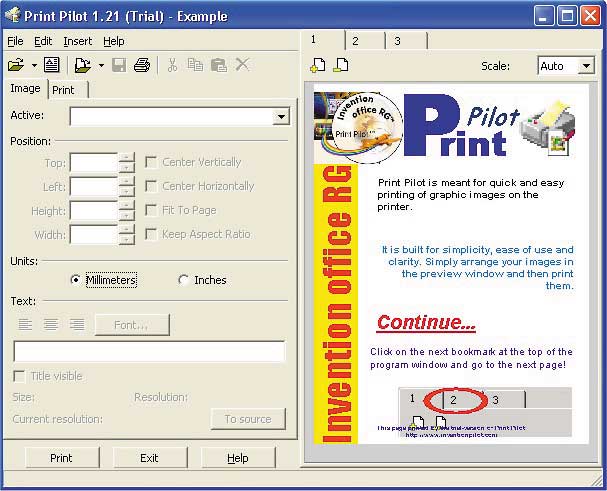Expand the Open folder dropdown arrow
This screenshot has height=491, width=607.
click(34, 65)
